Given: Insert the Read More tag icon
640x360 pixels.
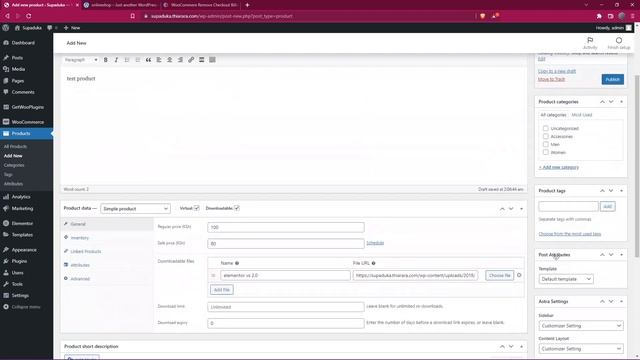Looking at the screenshot, I should (201, 60).
